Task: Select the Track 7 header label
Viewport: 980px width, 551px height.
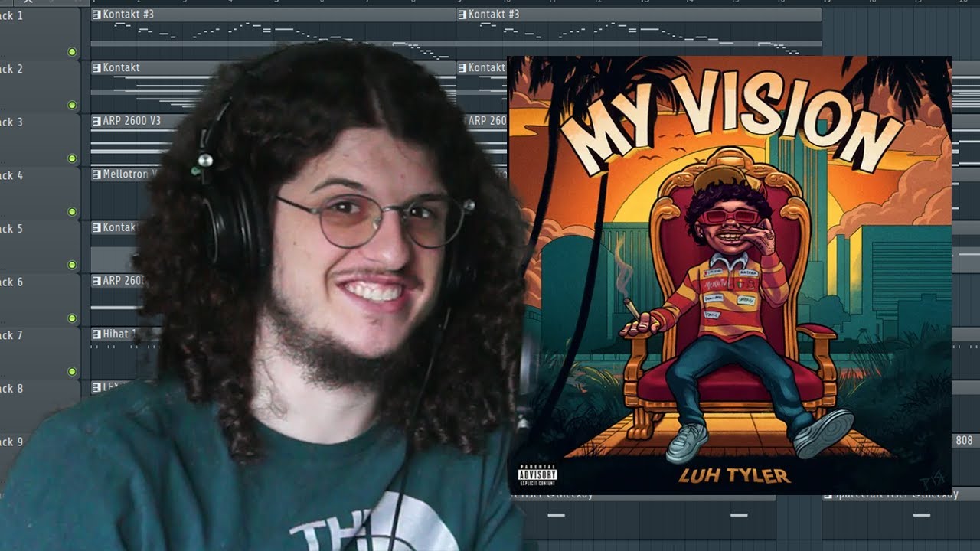Action: pos(11,335)
